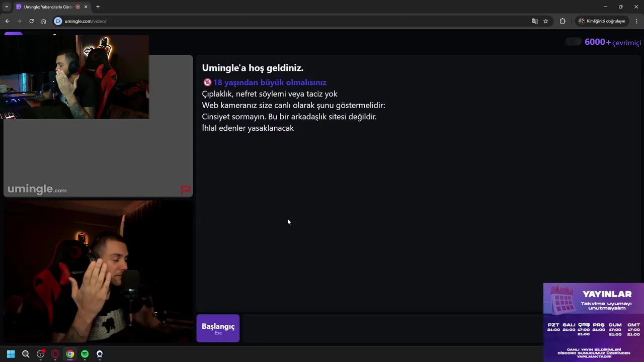Open the translate page icon
The height and width of the screenshot is (362, 644).
tap(535, 21)
